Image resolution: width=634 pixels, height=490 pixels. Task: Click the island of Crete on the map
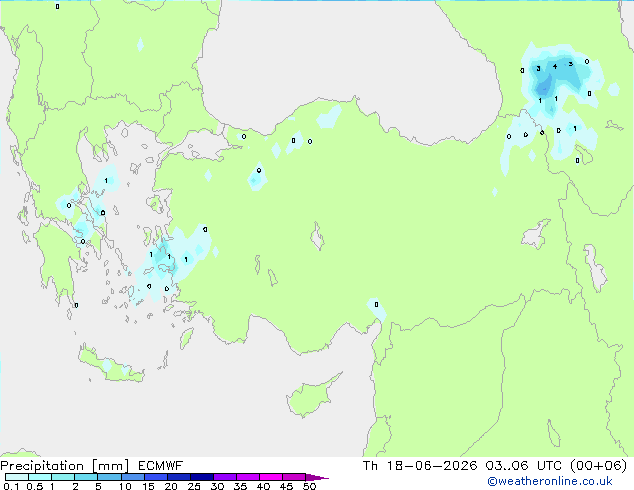[110, 366]
